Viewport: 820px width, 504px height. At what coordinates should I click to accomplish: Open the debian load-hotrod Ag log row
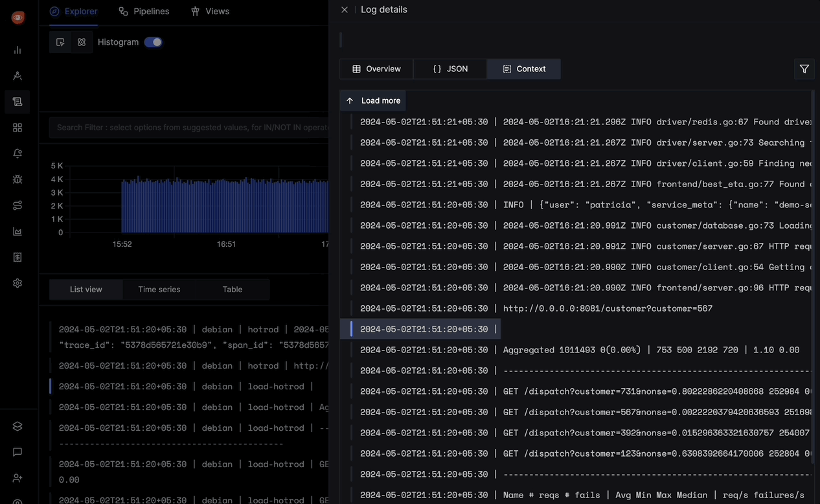click(189, 407)
